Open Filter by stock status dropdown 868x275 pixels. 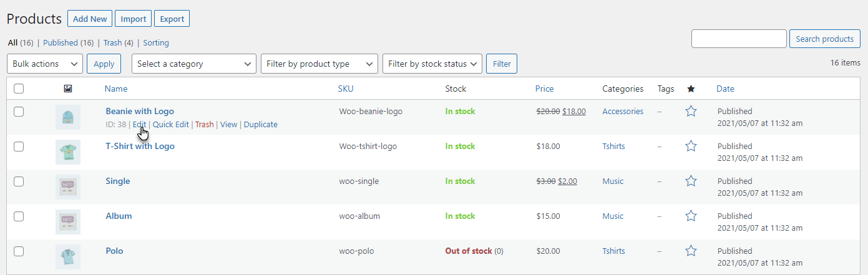[432, 64]
